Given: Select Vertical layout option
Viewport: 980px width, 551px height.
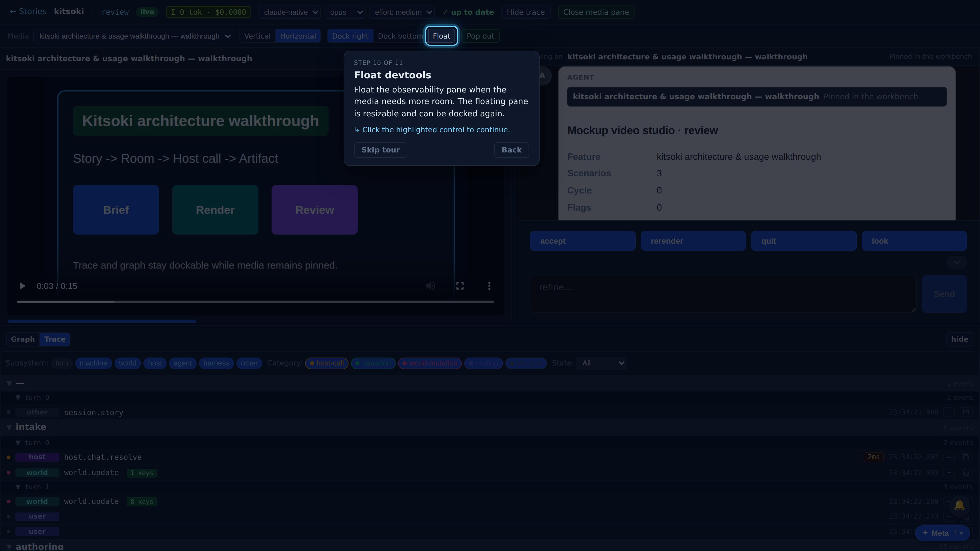Looking at the screenshot, I should coord(257,36).
